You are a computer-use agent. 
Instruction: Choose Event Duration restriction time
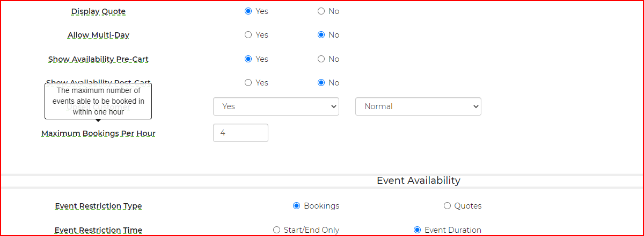pyautogui.click(x=417, y=230)
